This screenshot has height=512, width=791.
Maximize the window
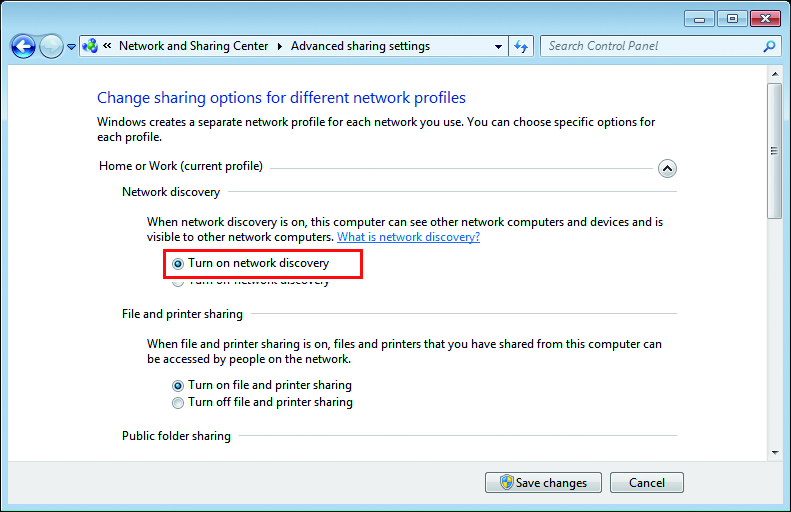click(x=732, y=19)
